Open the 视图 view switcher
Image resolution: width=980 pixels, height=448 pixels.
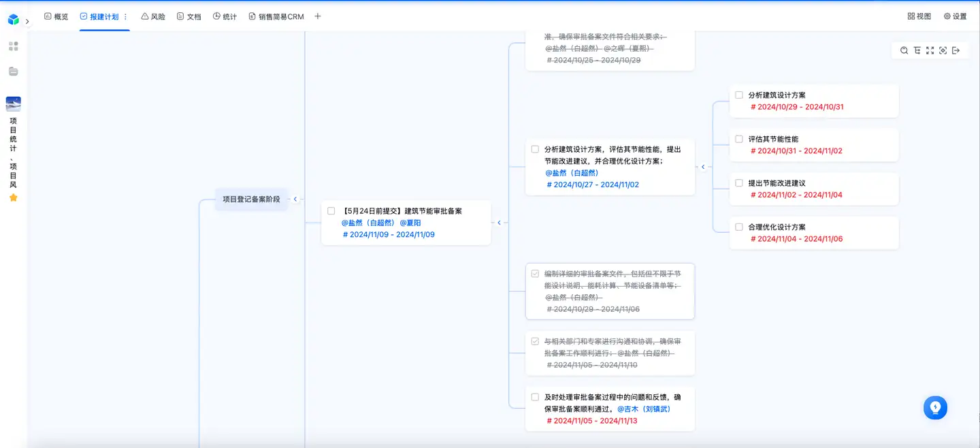tap(919, 16)
